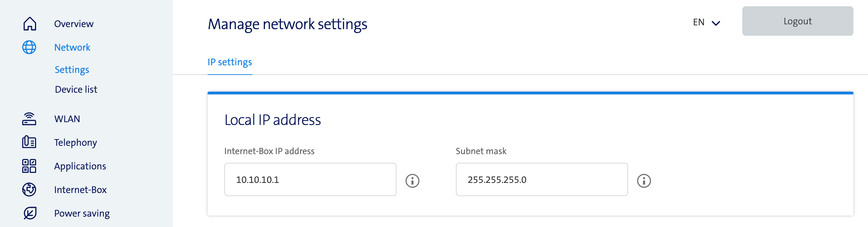Show info for Subnet mask field
This screenshot has width=868, height=227.
click(x=644, y=181)
